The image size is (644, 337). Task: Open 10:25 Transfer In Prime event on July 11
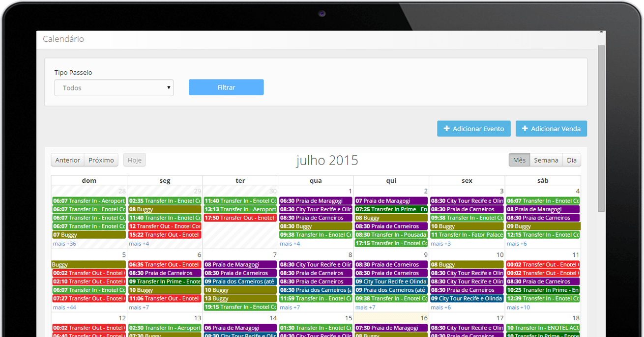[543, 290]
